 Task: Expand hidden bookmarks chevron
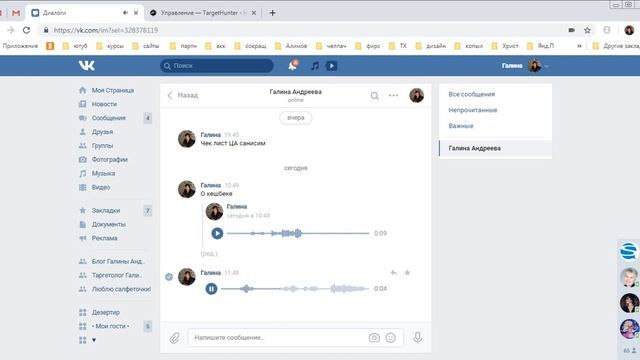(579, 46)
